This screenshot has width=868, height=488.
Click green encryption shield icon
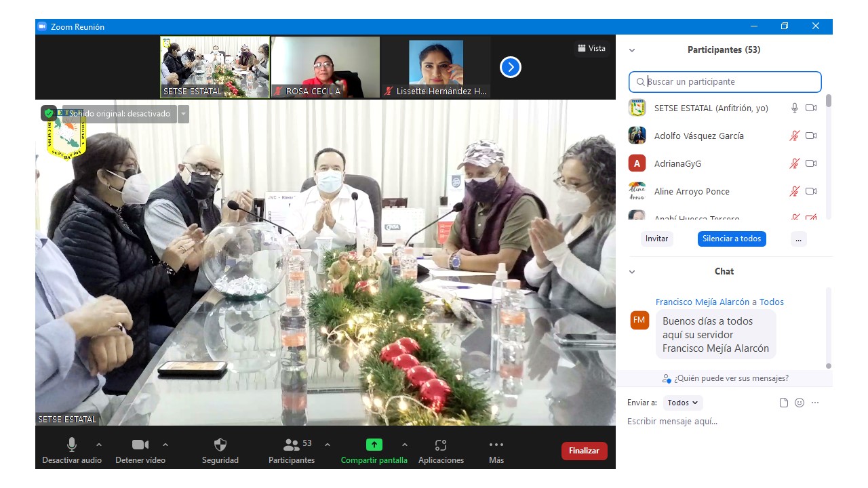[x=49, y=114]
